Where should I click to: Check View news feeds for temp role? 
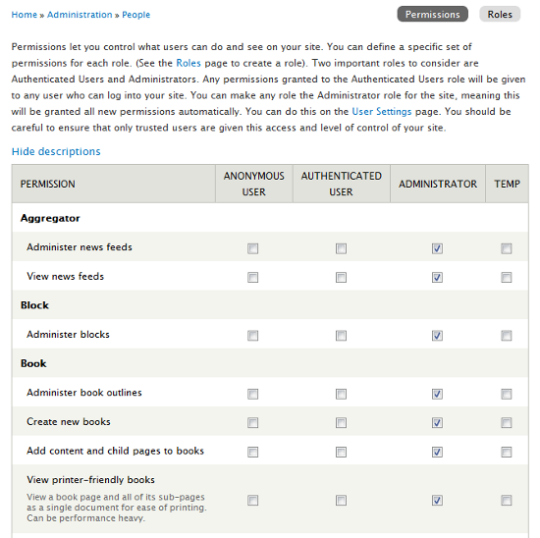point(507,277)
